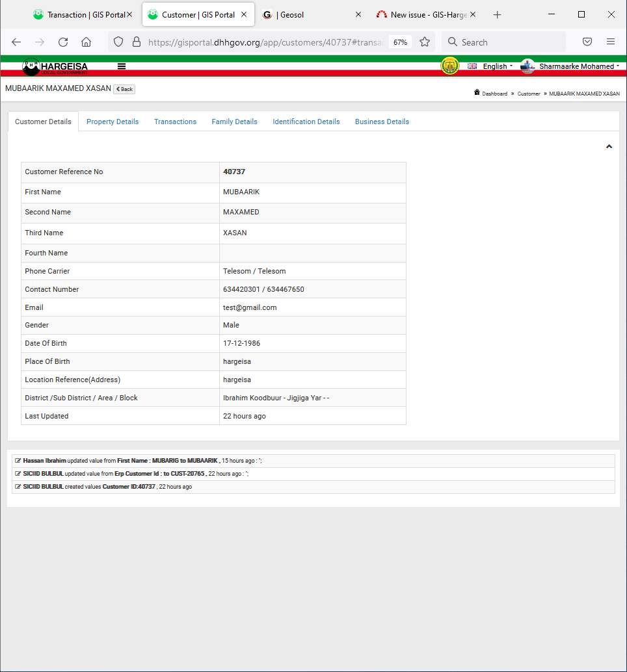Go to Dashboard breadcrumb link
Viewport: 627px width, 672px height.
[x=494, y=94]
